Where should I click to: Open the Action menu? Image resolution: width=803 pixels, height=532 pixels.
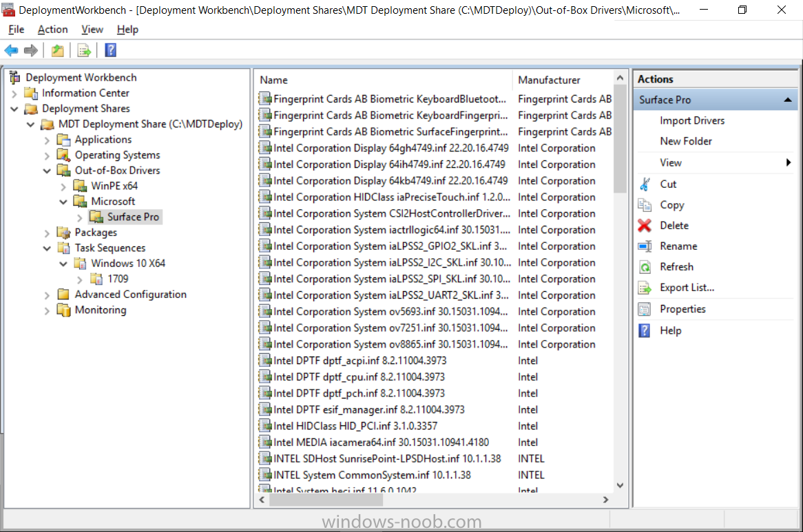point(53,30)
